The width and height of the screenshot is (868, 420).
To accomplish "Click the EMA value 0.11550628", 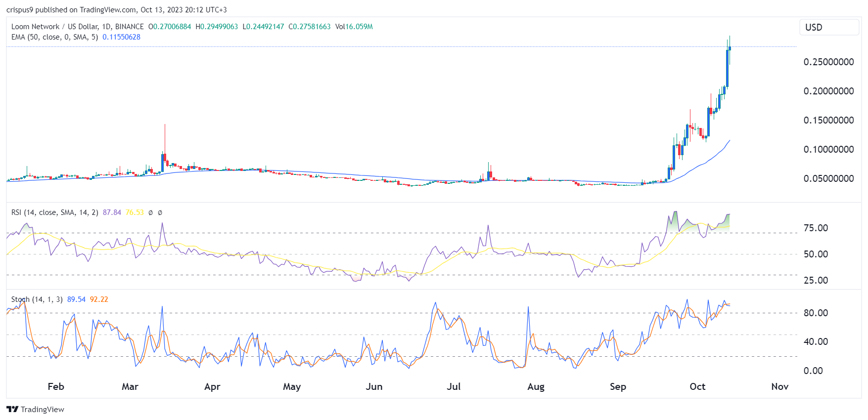I will pyautogui.click(x=122, y=37).
